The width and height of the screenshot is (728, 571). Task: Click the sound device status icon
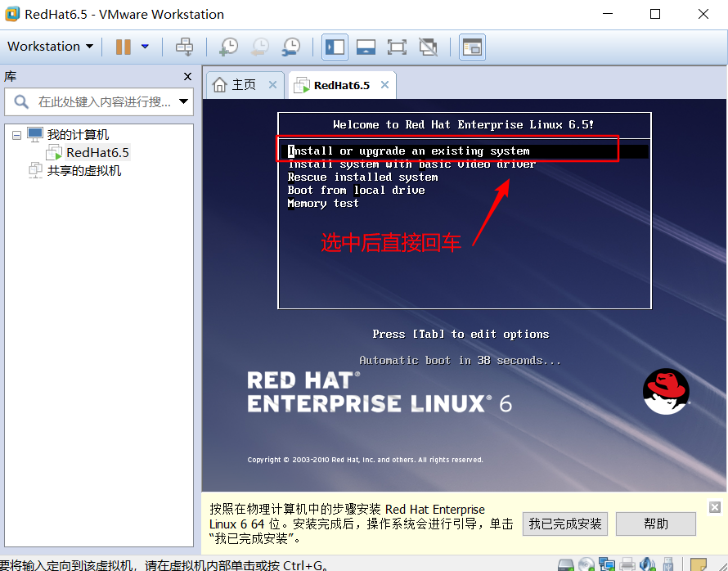click(646, 564)
